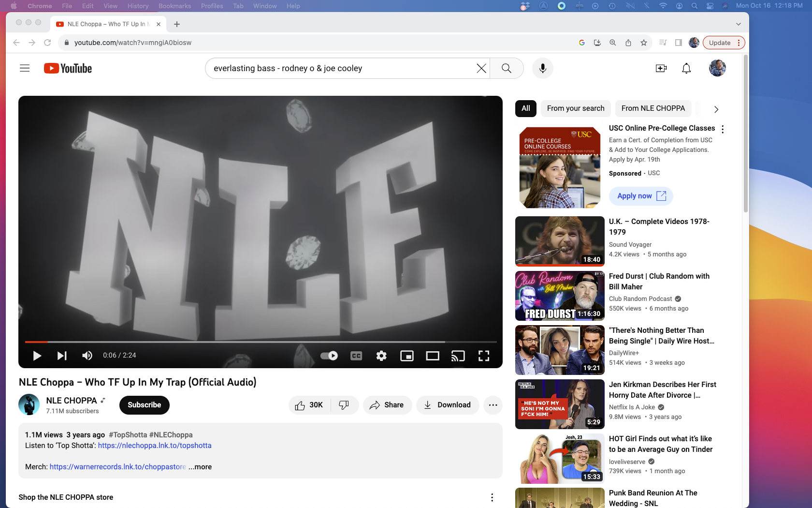Open a new Chrome tab
812x508 pixels.
click(177, 24)
